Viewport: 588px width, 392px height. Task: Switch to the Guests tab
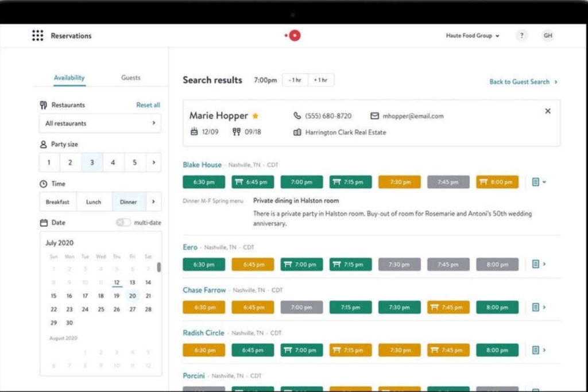(131, 77)
